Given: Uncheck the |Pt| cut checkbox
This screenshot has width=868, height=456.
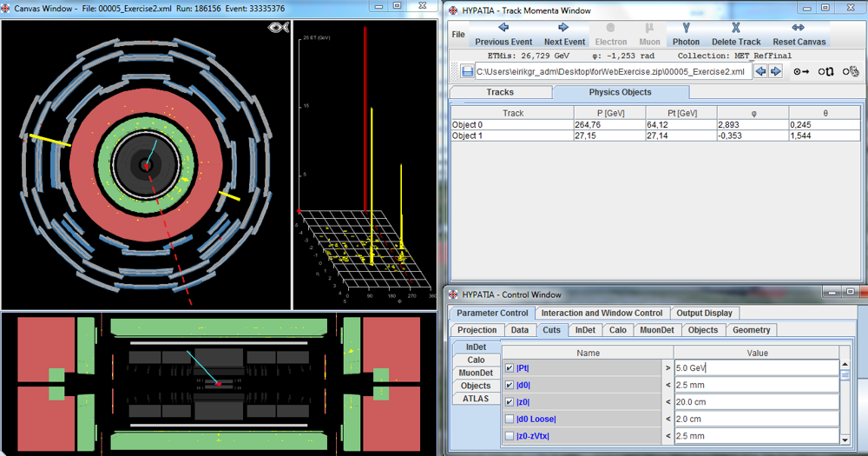Looking at the screenshot, I should tap(510, 367).
